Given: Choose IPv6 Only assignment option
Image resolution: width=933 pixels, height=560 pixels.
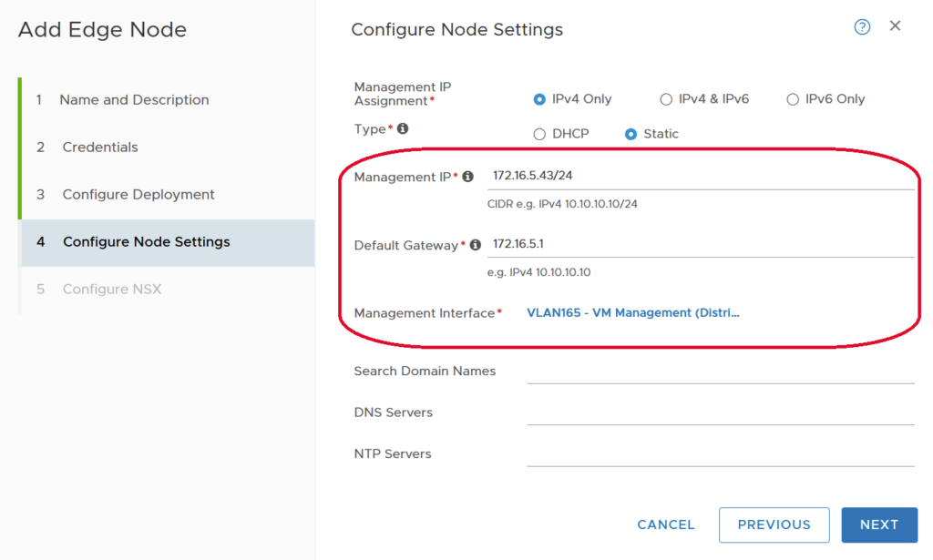Looking at the screenshot, I should [793, 99].
